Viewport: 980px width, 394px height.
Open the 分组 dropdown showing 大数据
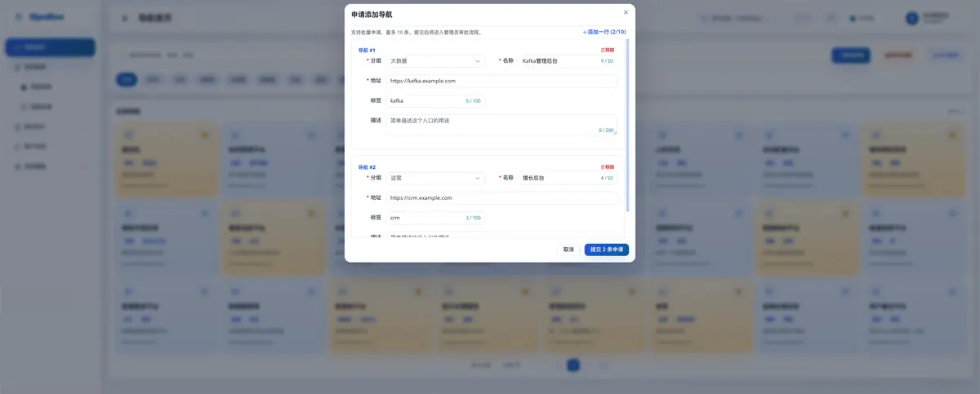[435, 61]
